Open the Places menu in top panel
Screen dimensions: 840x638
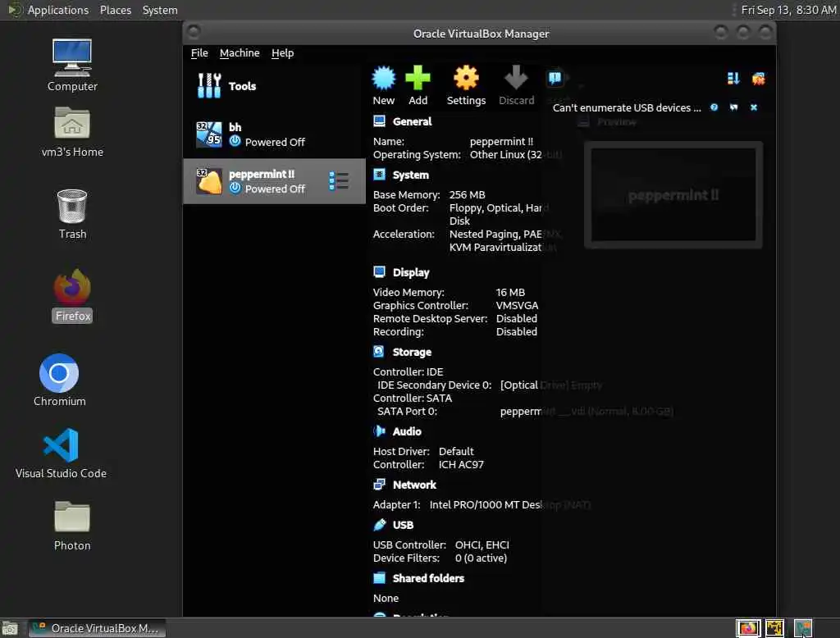tap(115, 10)
